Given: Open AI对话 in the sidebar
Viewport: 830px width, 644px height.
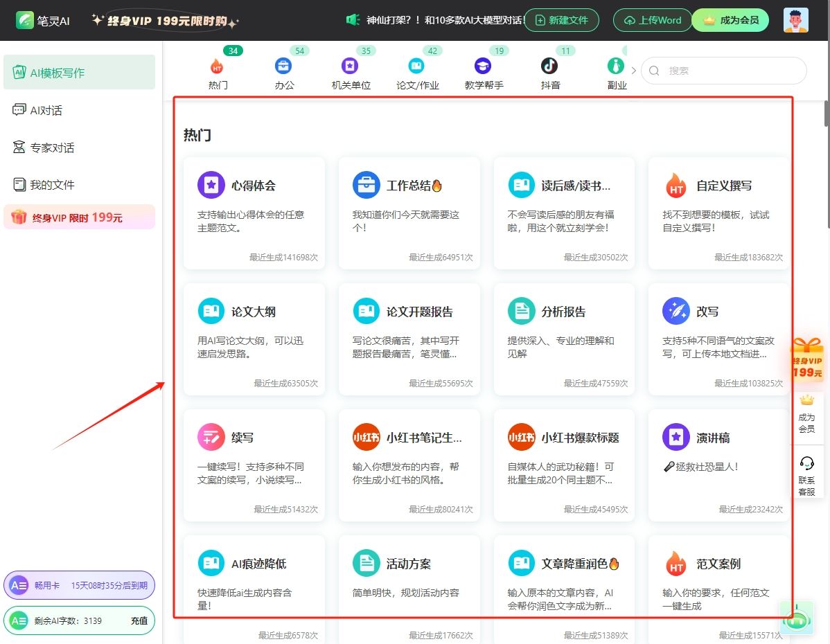Looking at the screenshot, I should point(80,110).
